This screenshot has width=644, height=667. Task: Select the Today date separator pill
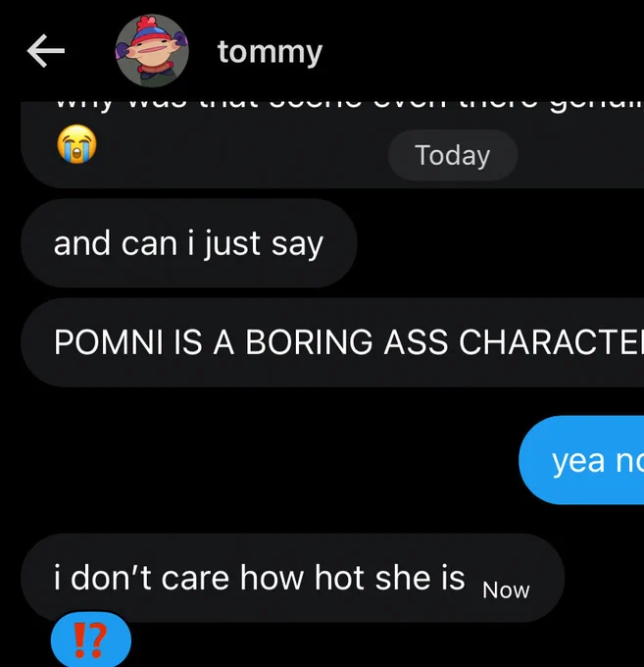tap(453, 155)
